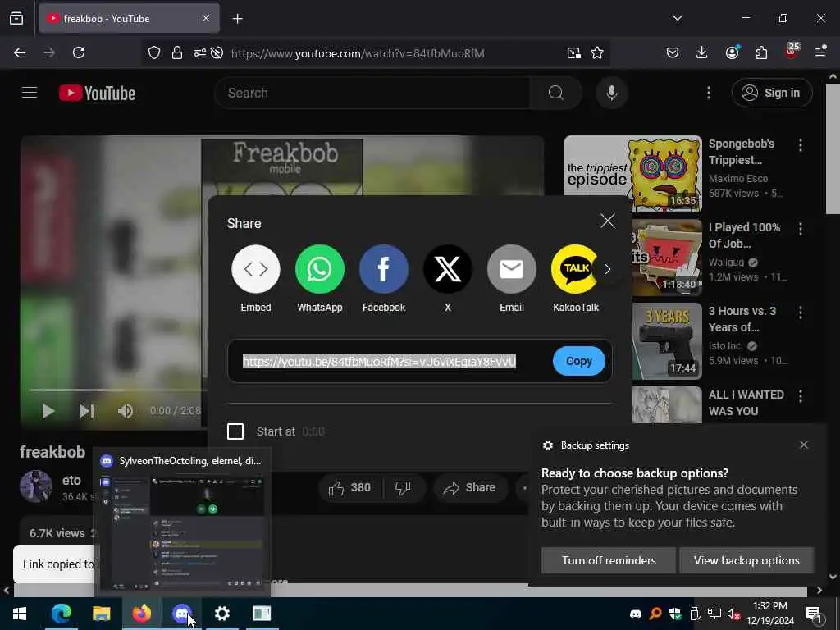Reload the YouTube page
Viewport: 840px width, 630px height.
[x=79, y=52]
